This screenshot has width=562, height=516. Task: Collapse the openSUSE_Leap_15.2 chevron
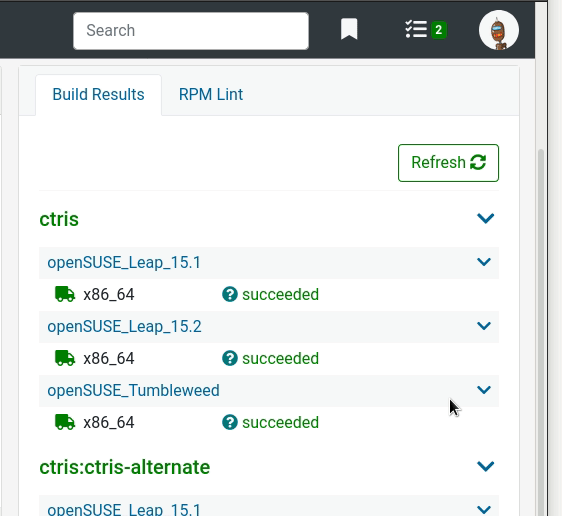click(x=484, y=326)
